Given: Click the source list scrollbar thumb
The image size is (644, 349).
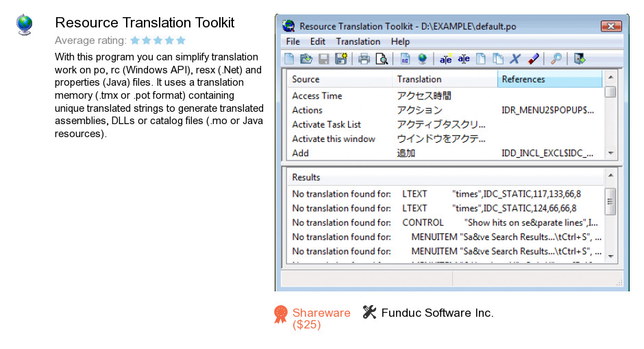Looking at the screenshot, I should 610,92.
